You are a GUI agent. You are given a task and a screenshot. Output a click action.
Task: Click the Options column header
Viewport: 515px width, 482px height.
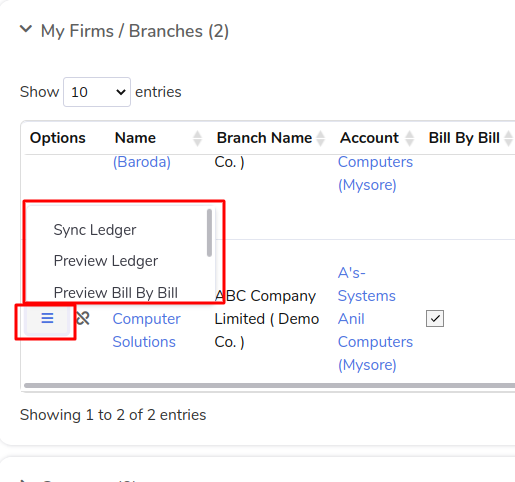pos(58,138)
